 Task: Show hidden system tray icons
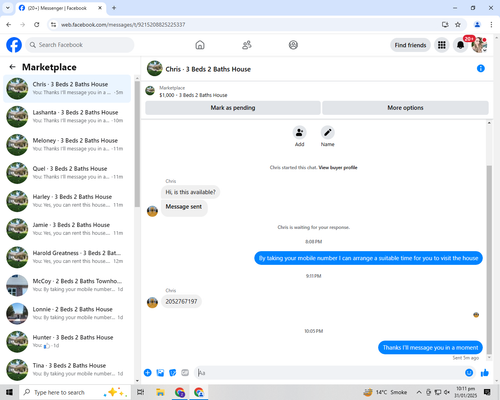coord(419,392)
